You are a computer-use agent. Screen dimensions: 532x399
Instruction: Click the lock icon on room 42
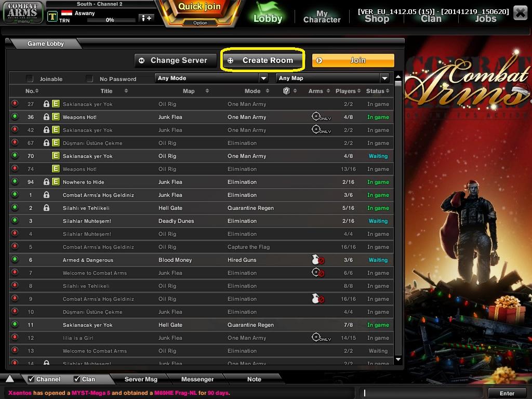click(x=46, y=130)
